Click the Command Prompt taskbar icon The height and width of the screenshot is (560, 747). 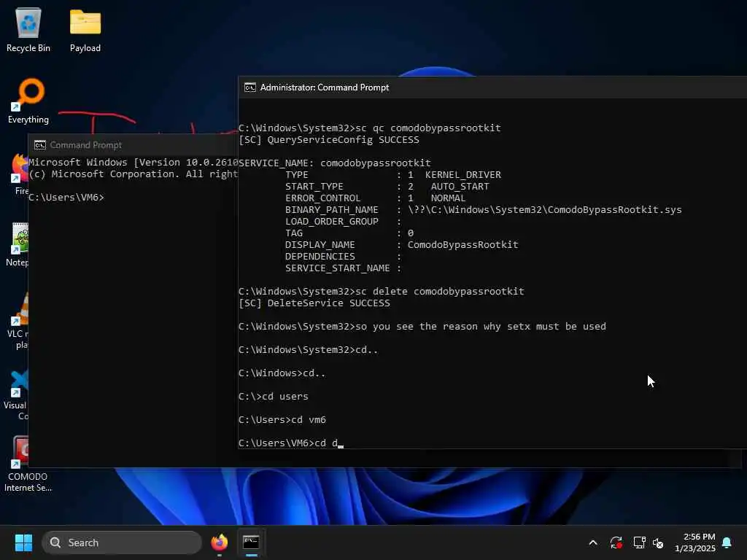point(251,542)
